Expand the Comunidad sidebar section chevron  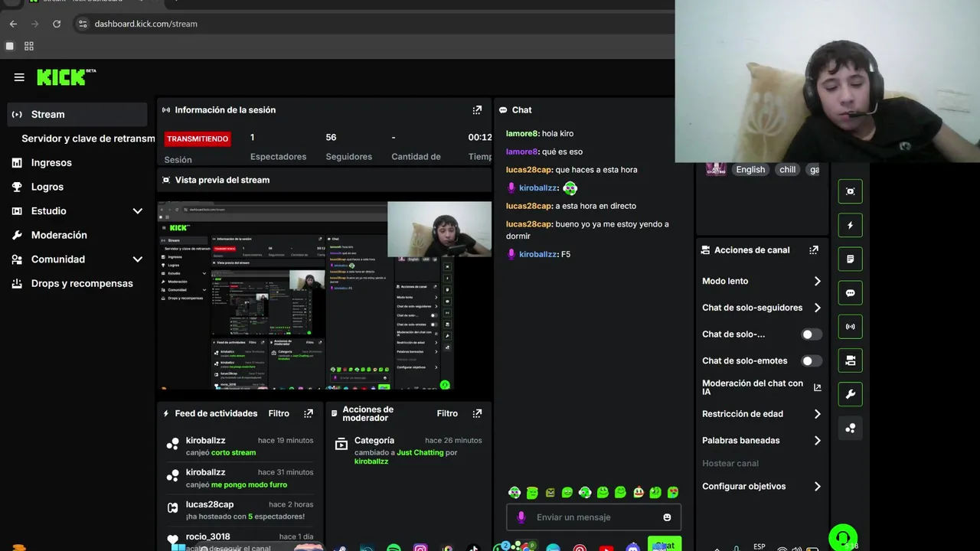pos(137,259)
